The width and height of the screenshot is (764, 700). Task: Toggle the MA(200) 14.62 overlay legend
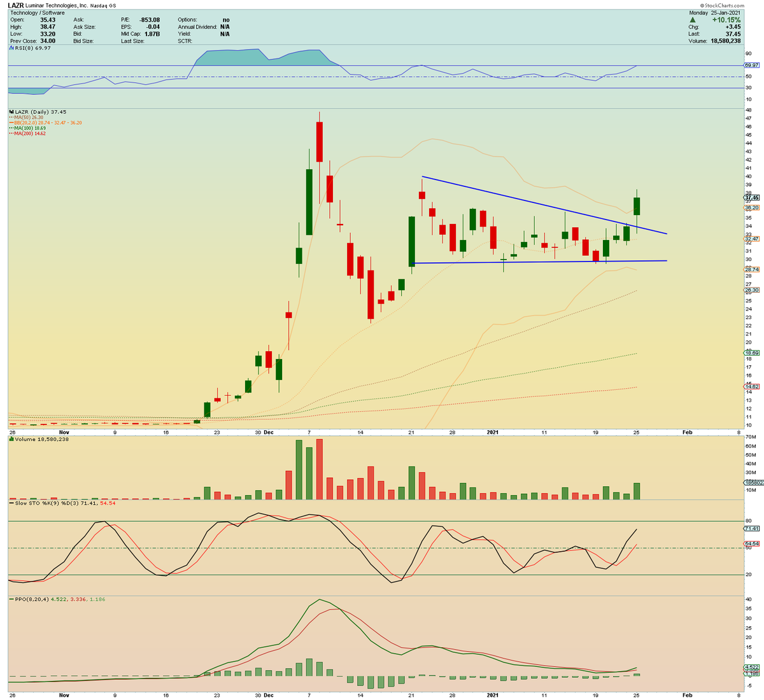(x=29, y=132)
